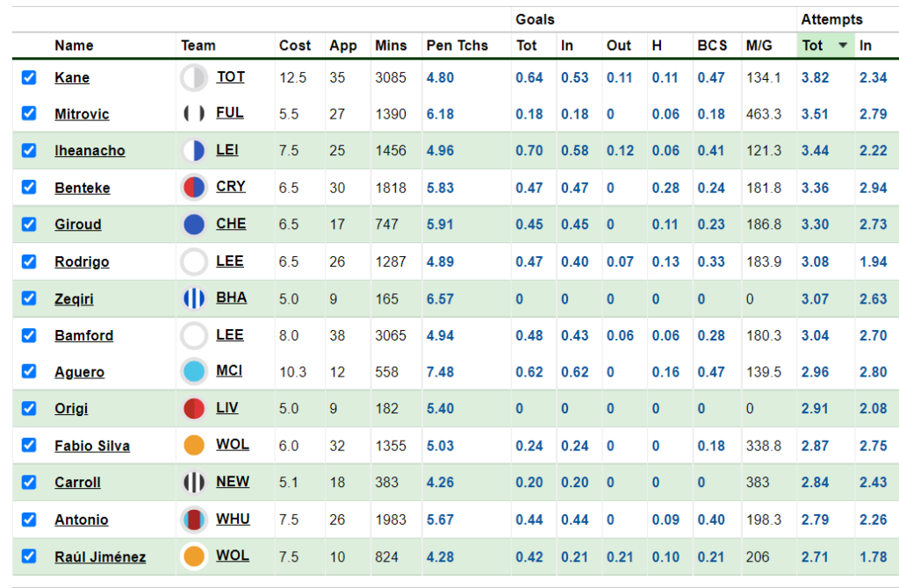899x588 pixels.
Task: Uncheck the checkbox for Giroud
Action: [x=29, y=225]
